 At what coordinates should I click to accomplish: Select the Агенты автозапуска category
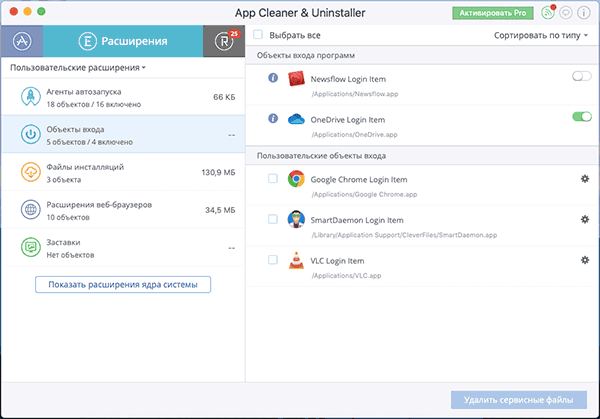click(x=123, y=97)
